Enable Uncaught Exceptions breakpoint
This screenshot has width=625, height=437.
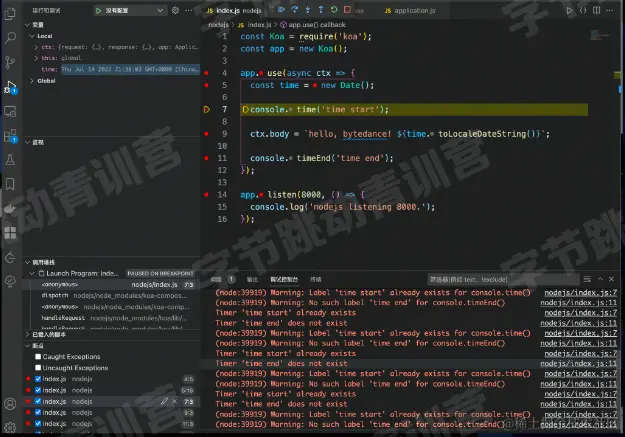click(x=38, y=368)
